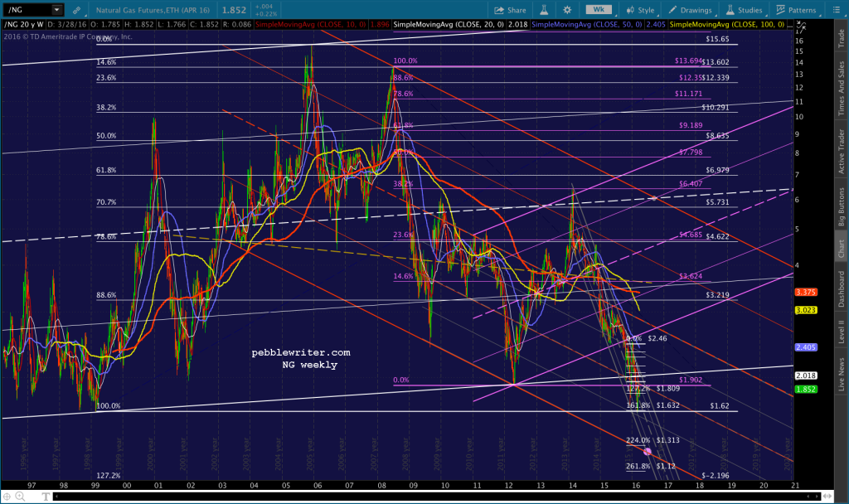The image size is (849, 504).
Task: Click the $1.313 level label
Action: 668,440
